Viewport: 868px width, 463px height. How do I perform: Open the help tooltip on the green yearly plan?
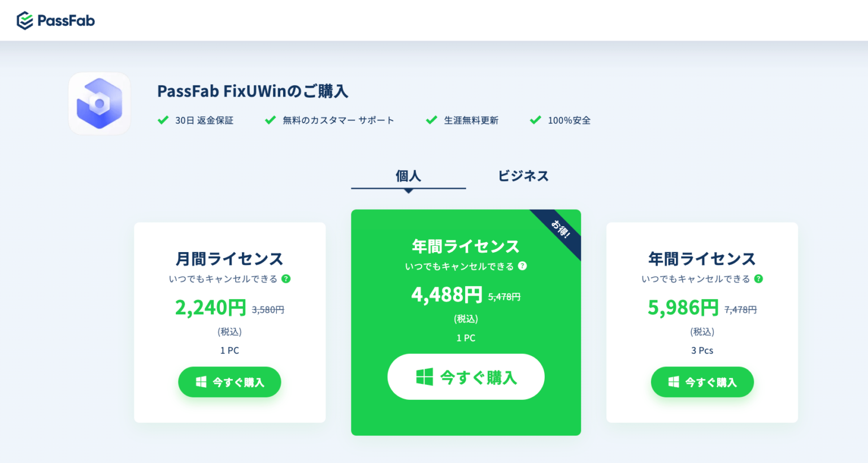pos(523,266)
